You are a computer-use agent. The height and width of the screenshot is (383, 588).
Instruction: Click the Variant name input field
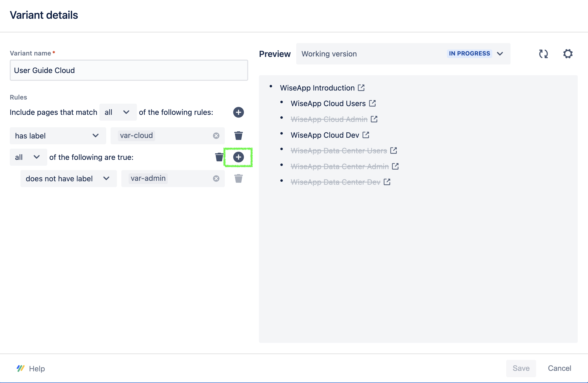129,70
